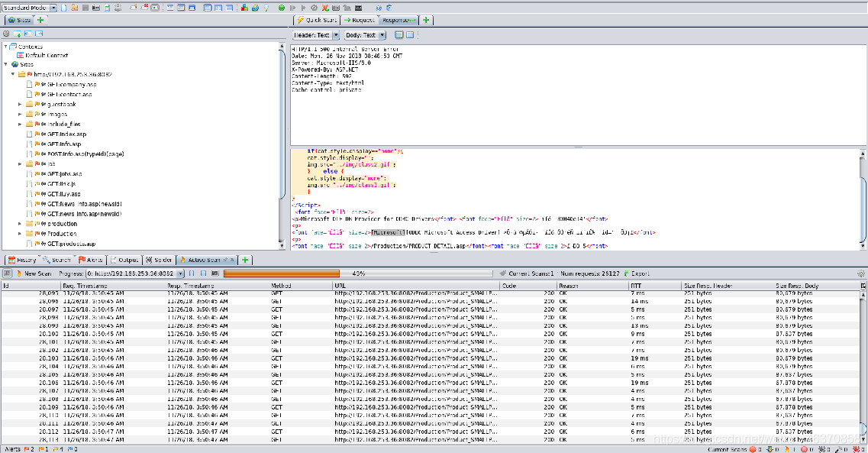The height and width of the screenshot is (453, 868).
Task: Click the orange active scan progress bar
Action: point(357,273)
